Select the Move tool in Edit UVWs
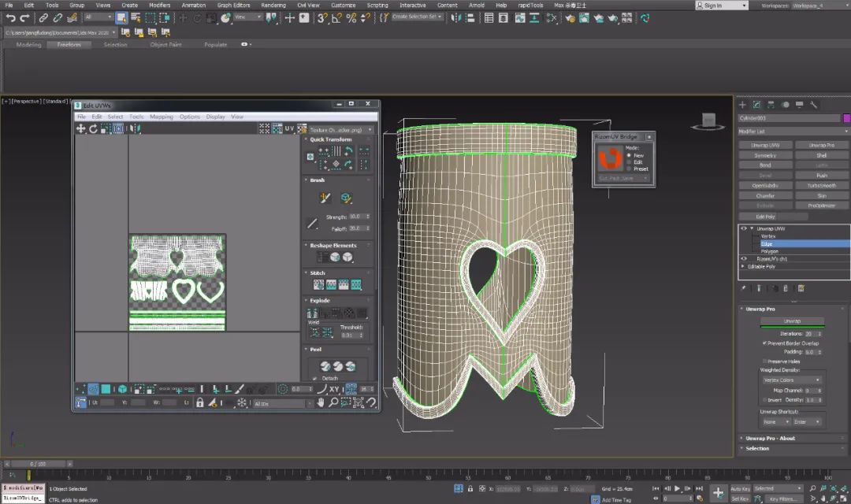 click(x=80, y=128)
